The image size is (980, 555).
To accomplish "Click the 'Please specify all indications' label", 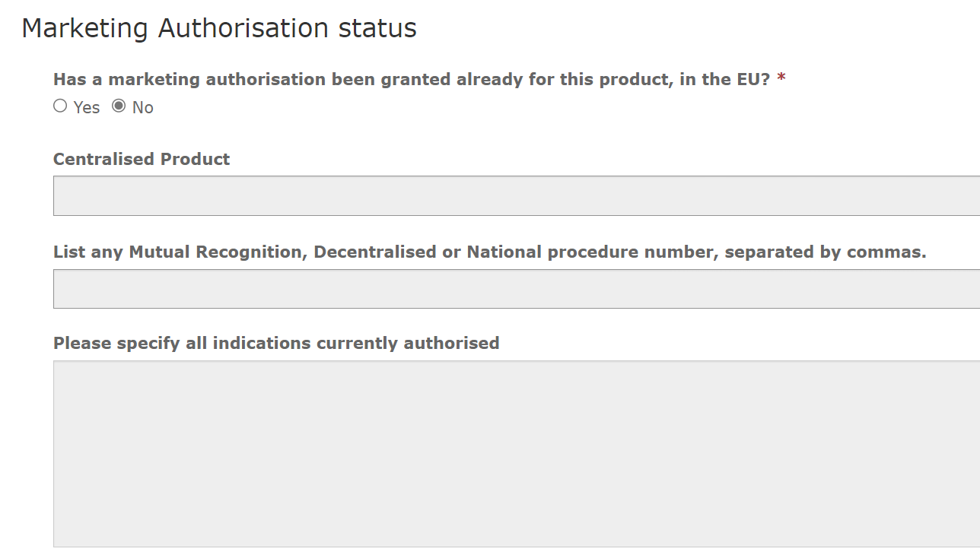I will pyautogui.click(x=276, y=343).
